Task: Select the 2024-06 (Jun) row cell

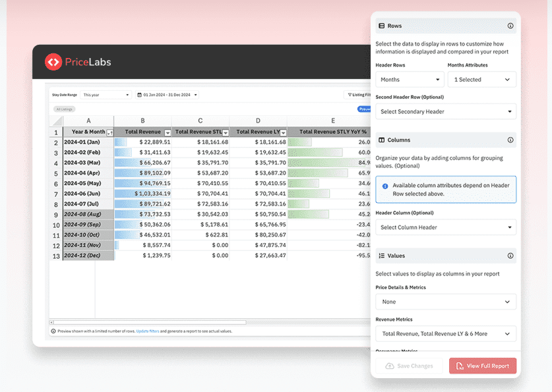Action: [88, 194]
